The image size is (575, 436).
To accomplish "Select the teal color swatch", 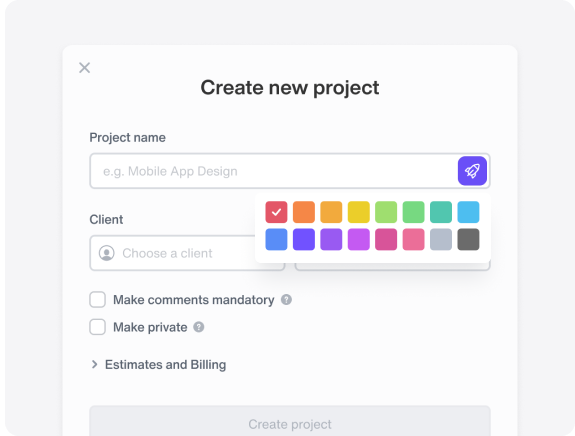I will 441,212.
